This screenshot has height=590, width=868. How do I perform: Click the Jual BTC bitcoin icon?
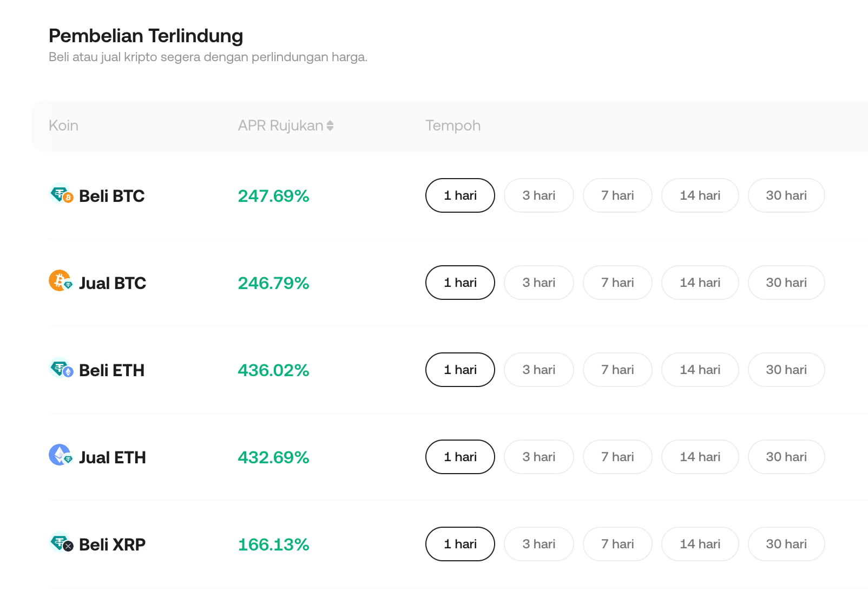tap(60, 281)
